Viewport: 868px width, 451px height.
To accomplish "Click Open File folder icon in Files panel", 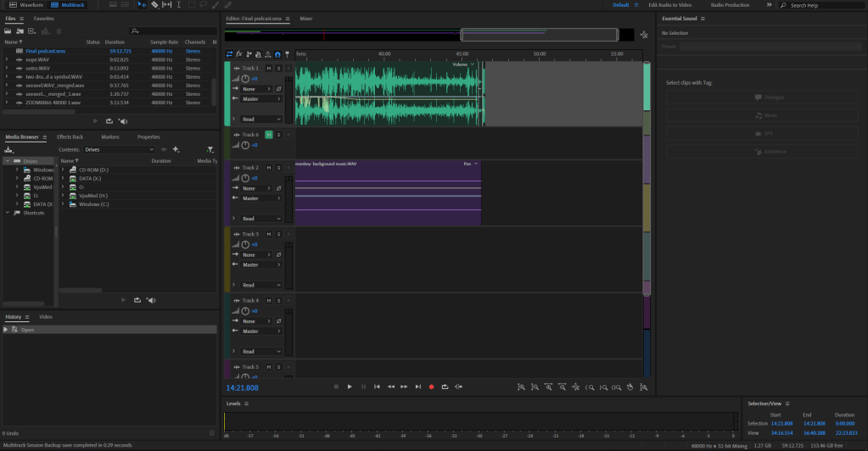I will (x=8, y=31).
